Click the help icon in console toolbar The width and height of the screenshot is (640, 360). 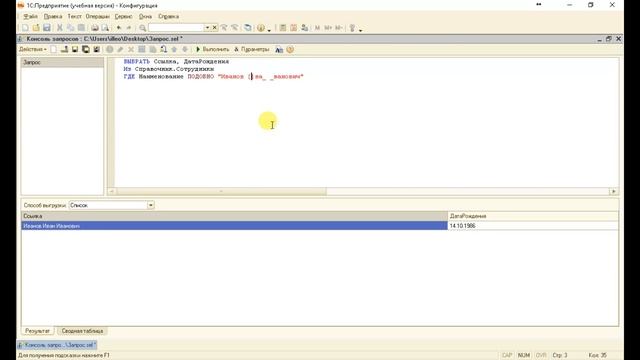click(x=290, y=49)
